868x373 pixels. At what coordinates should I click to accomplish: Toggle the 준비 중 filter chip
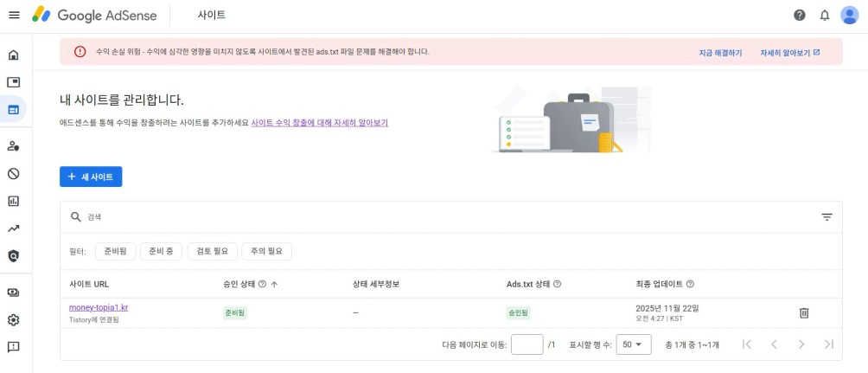(x=161, y=251)
